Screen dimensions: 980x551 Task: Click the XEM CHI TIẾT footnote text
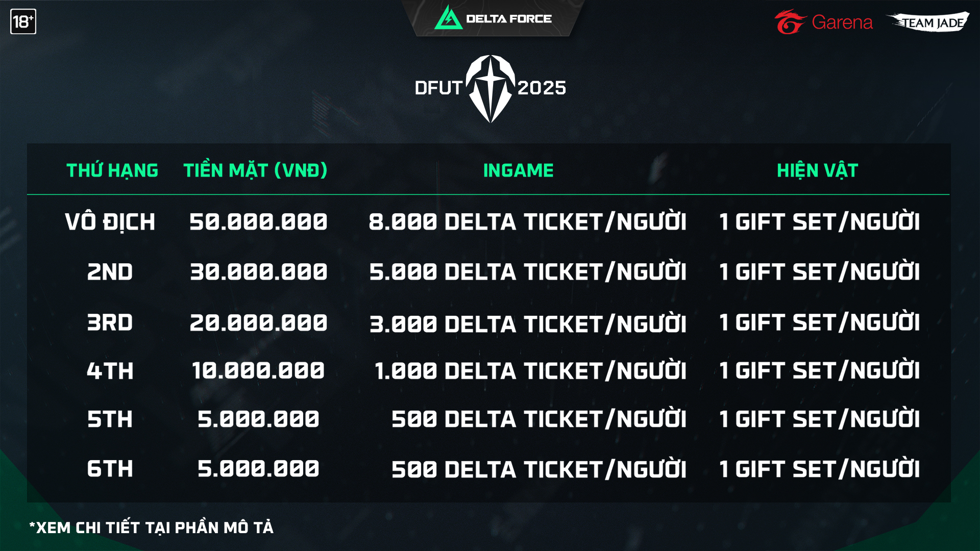click(x=151, y=527)
